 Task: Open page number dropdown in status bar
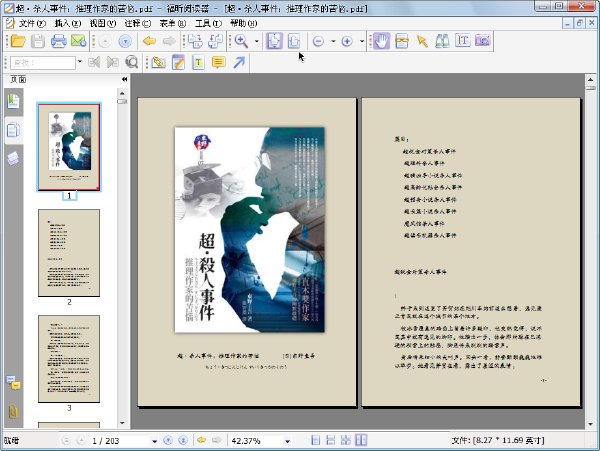[155, 441]
